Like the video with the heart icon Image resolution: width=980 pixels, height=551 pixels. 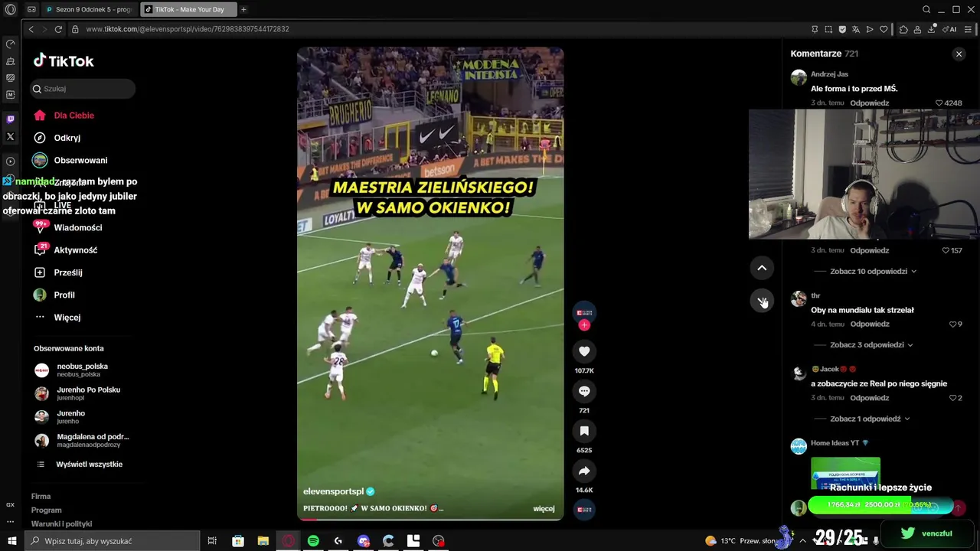point(584,351)
